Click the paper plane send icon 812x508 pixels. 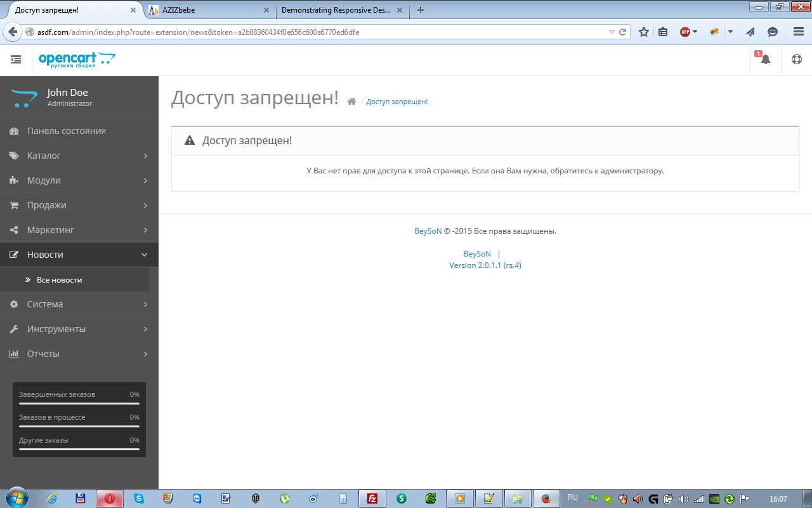tap(750, 32)
